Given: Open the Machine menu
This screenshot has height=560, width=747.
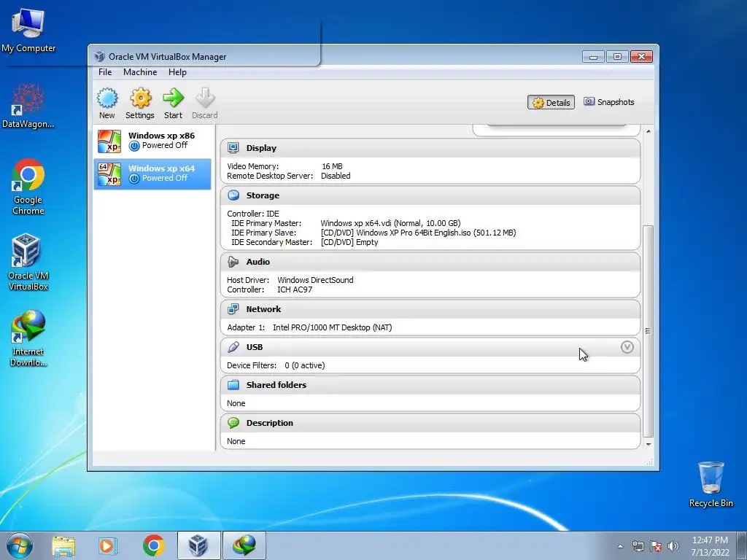Looking at the screenshot, I should pos(140,72).
